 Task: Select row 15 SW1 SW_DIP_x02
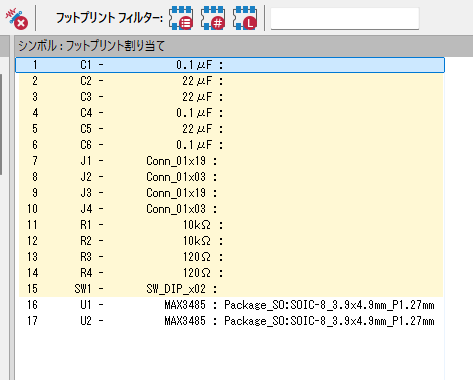230,289
